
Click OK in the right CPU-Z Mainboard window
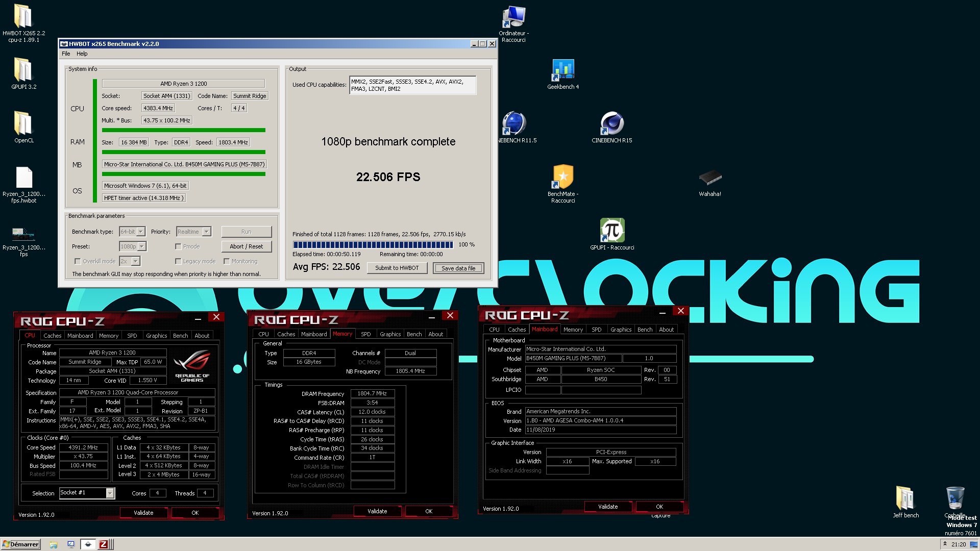[659, 507]
